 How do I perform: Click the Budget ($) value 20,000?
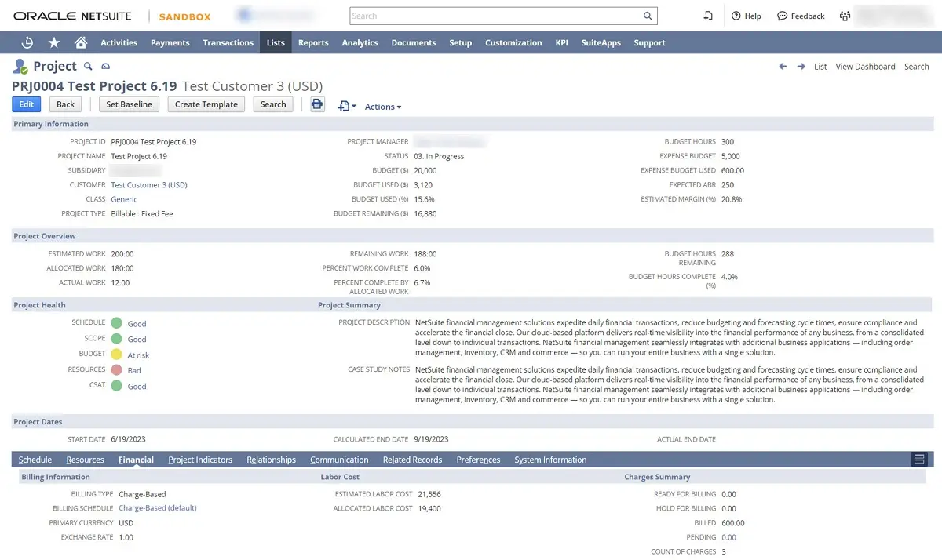coord(425,170)
